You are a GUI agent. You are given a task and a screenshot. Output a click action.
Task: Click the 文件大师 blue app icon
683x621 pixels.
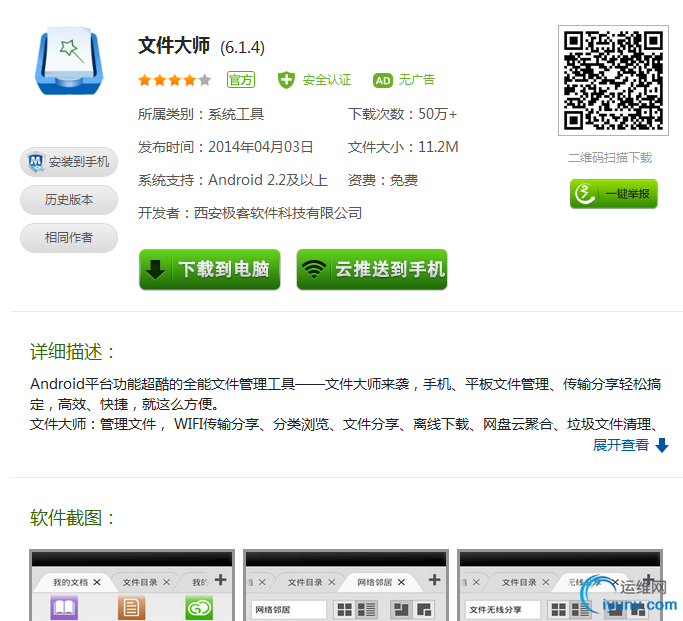(x=69, y=61)
